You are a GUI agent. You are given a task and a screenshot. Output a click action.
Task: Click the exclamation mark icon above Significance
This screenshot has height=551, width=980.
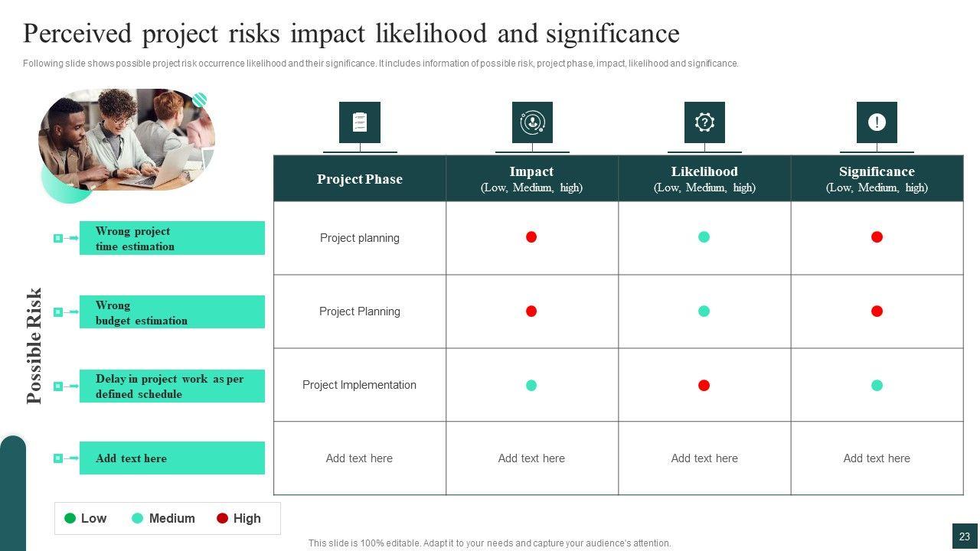coord(877,122)
